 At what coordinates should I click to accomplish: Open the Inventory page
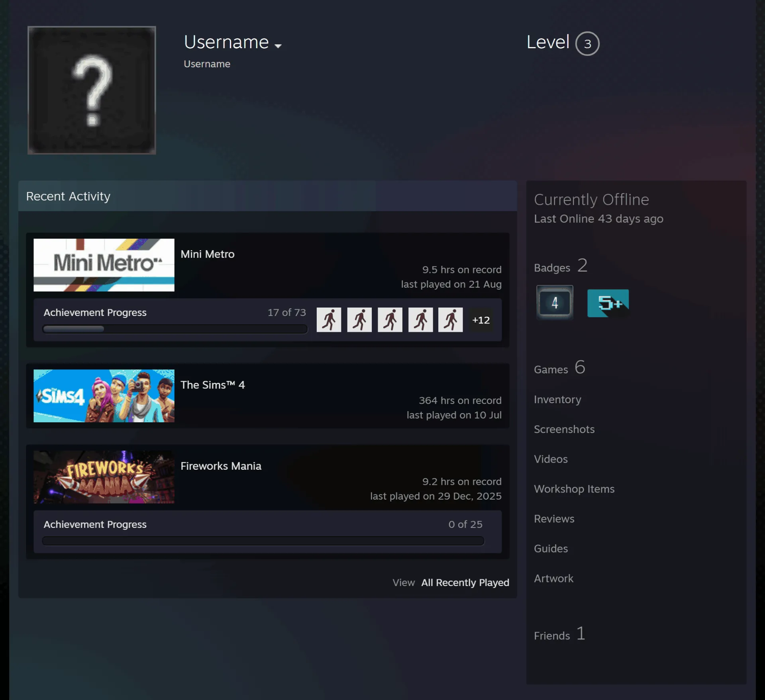(557, 399)
